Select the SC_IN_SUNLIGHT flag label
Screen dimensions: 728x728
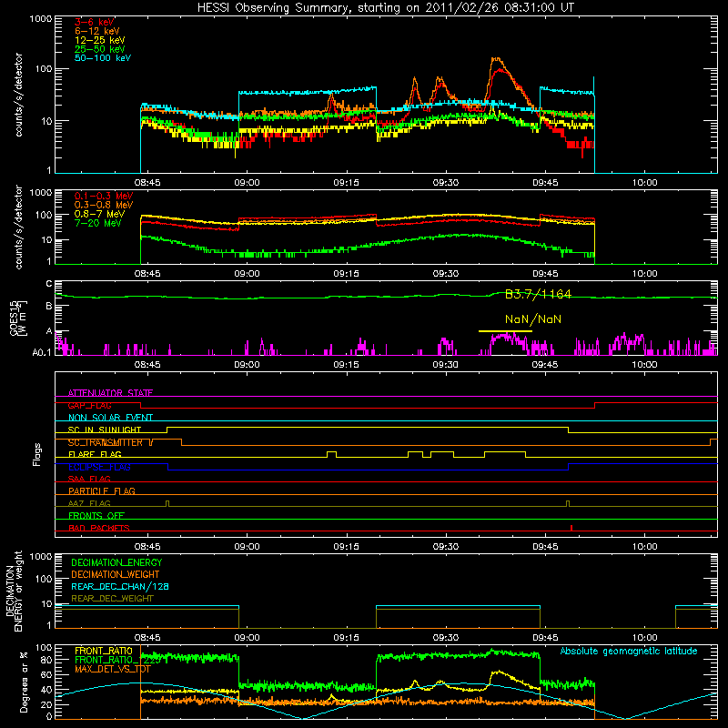[x=105, y=430]
